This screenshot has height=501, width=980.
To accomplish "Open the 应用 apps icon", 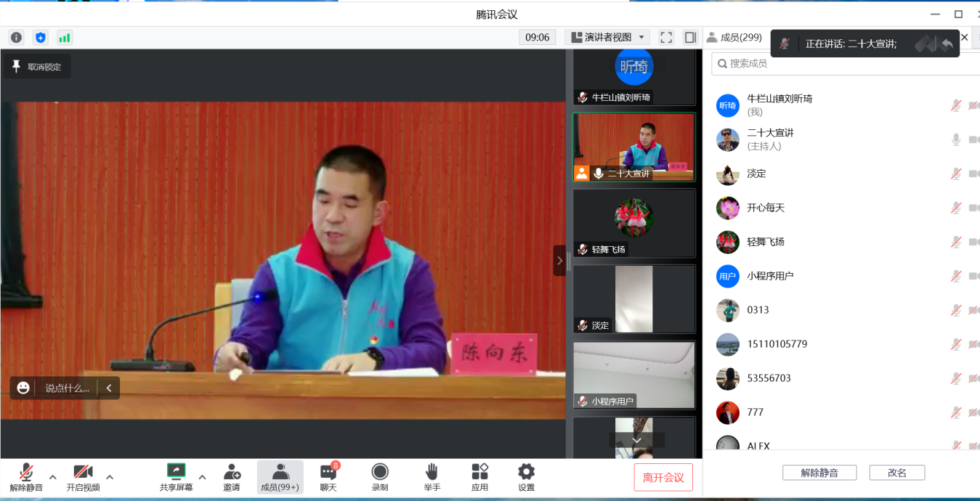I will pos(479,477).
